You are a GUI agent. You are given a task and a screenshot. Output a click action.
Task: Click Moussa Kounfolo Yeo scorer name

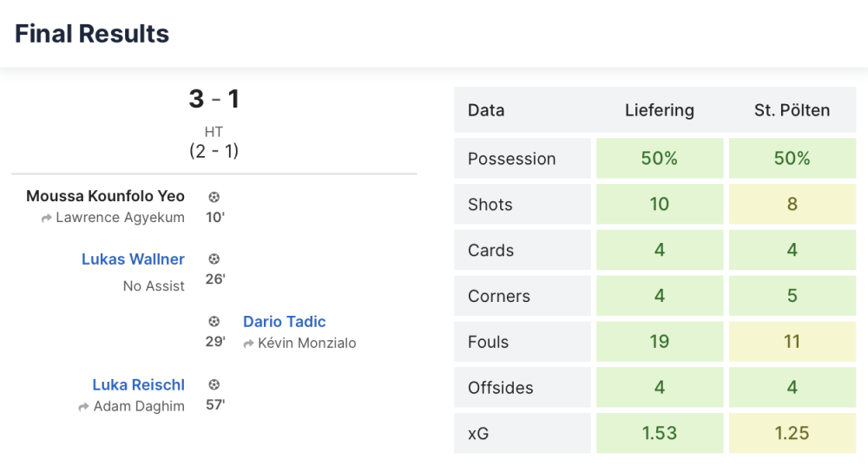(105, 196)
